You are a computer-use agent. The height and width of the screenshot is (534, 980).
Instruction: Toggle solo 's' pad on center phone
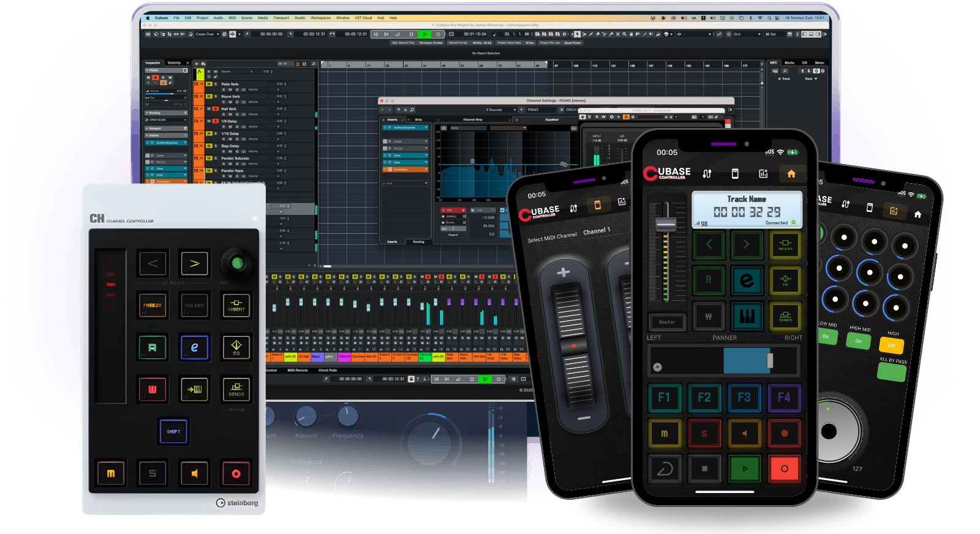[704, 433]
